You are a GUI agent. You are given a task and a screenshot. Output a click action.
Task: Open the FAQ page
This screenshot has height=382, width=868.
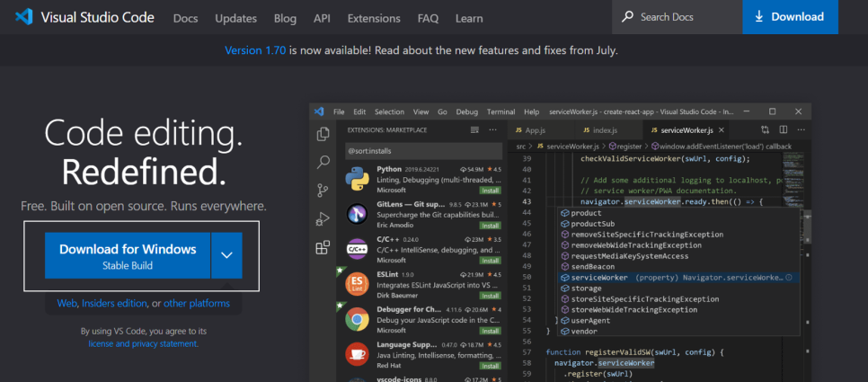(428, 18)
